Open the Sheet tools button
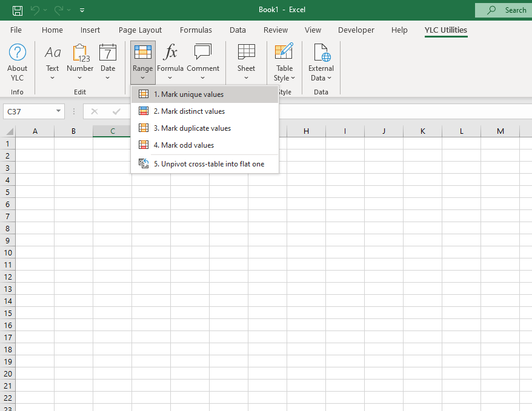 coord(246,62)
